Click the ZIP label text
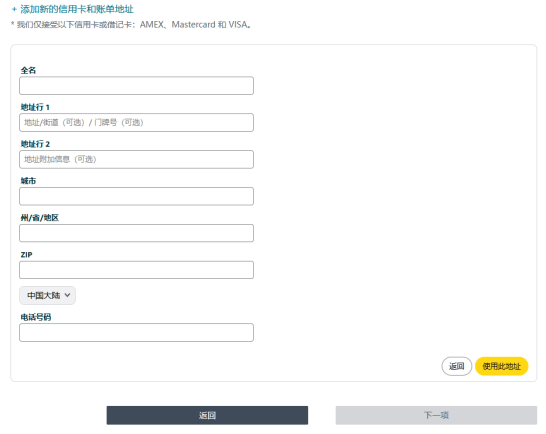The height and width of the screenshot is (434, 546). 26,255
